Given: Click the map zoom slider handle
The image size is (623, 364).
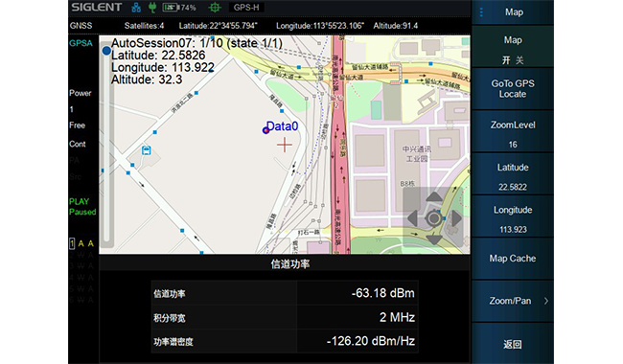Looking at the screenshot, I should tap(106, 51).
